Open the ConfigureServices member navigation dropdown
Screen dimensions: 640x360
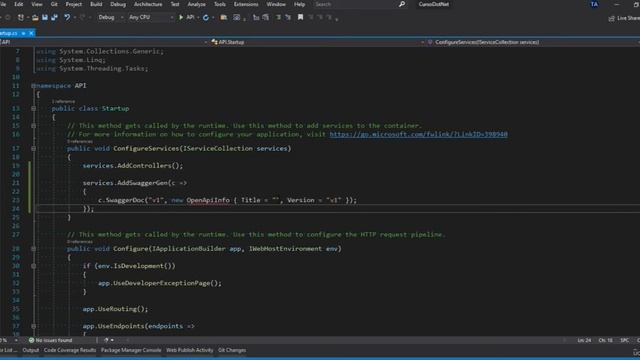click(x=533, y=42)
